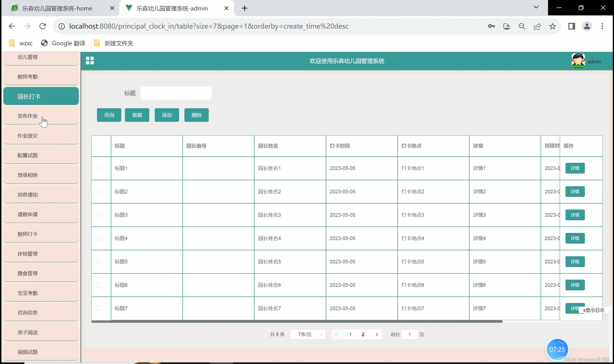
Task: Check the select-all header checkbox
Action: point(97,146)
